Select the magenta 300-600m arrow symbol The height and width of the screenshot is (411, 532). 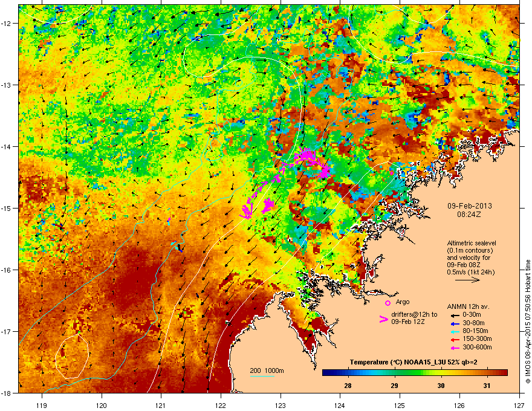[x=455, y=348]
